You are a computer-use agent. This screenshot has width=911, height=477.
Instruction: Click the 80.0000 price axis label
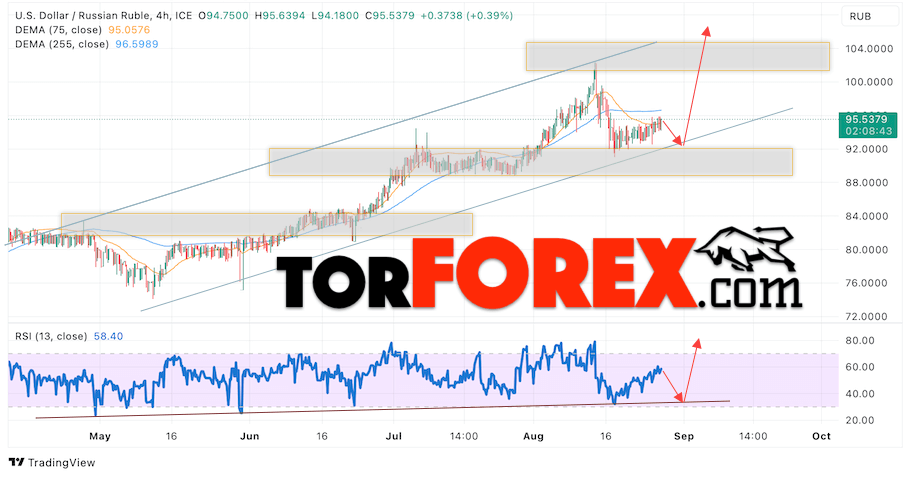coord(866,250)
